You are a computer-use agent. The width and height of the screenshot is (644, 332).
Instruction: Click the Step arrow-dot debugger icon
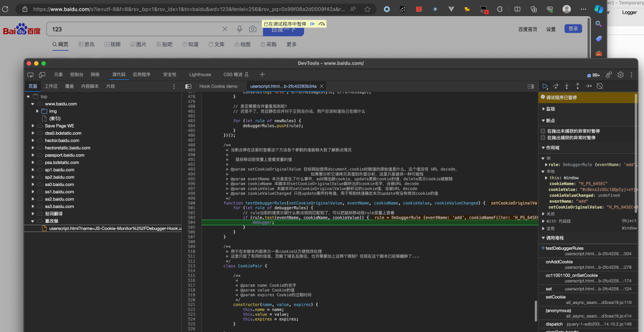coord(589,86)
